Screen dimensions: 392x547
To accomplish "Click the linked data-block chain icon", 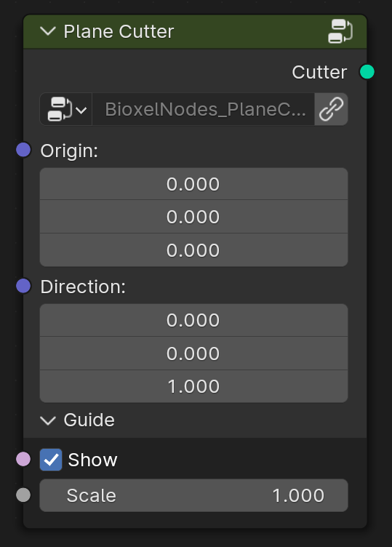I will (x=331, y=109).
